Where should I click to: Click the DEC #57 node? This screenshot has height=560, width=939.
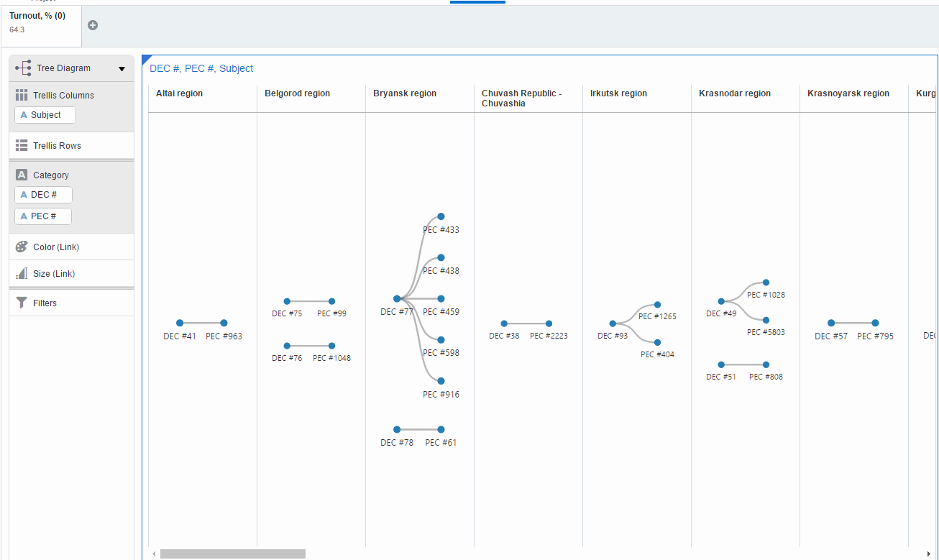coord(831,323)
